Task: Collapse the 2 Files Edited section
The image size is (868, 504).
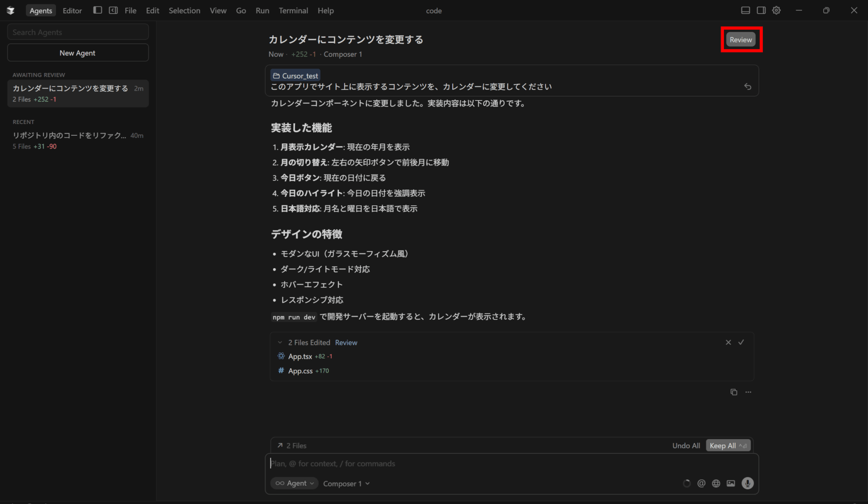Action: click(280, 342)
